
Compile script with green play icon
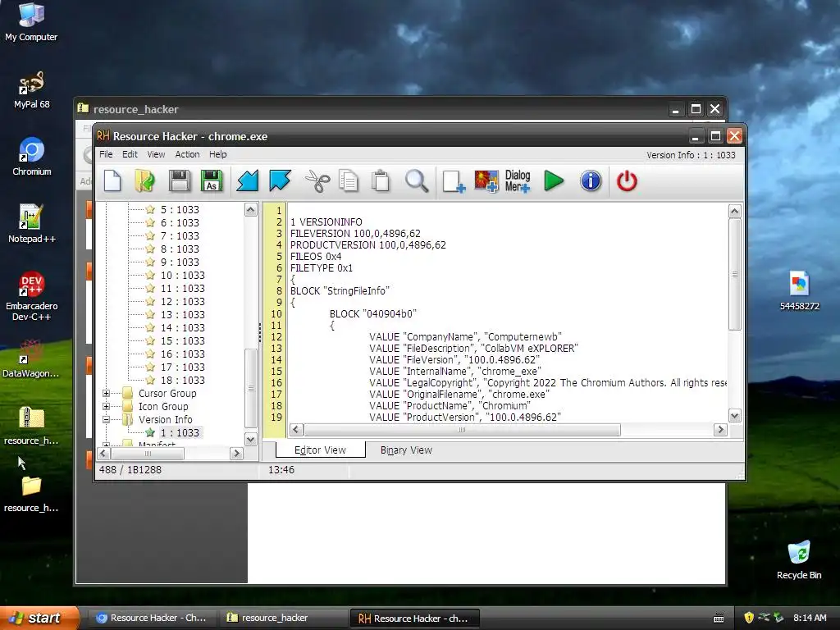554,180
